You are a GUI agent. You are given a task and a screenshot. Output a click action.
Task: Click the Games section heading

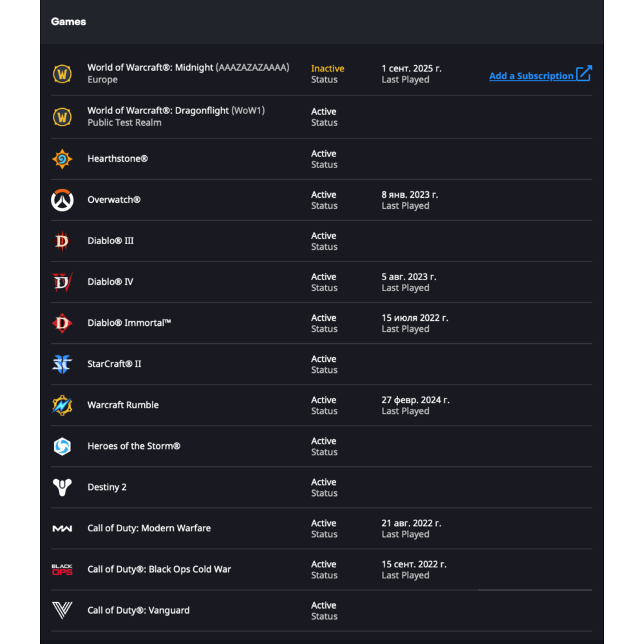(68, 21)
